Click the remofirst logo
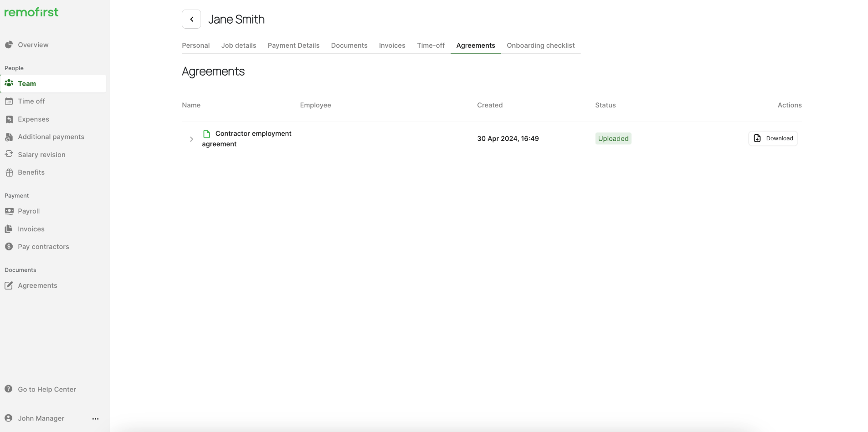 pyautogui.click(x=31, y=12)
